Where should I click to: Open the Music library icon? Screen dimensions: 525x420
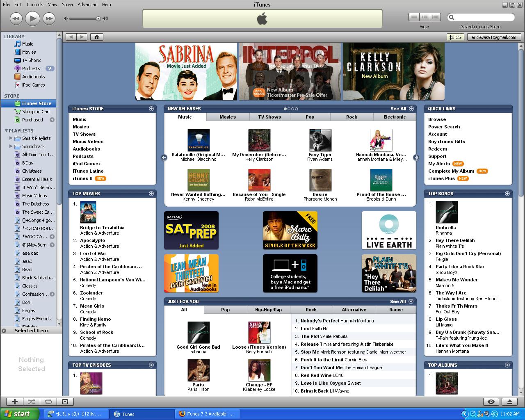18,44
